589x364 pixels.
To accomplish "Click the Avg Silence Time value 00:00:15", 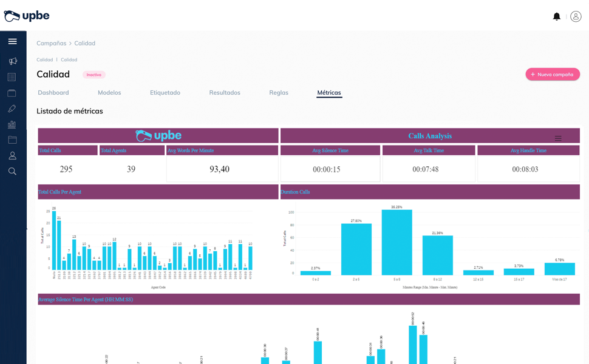I will tap(327, 169).
